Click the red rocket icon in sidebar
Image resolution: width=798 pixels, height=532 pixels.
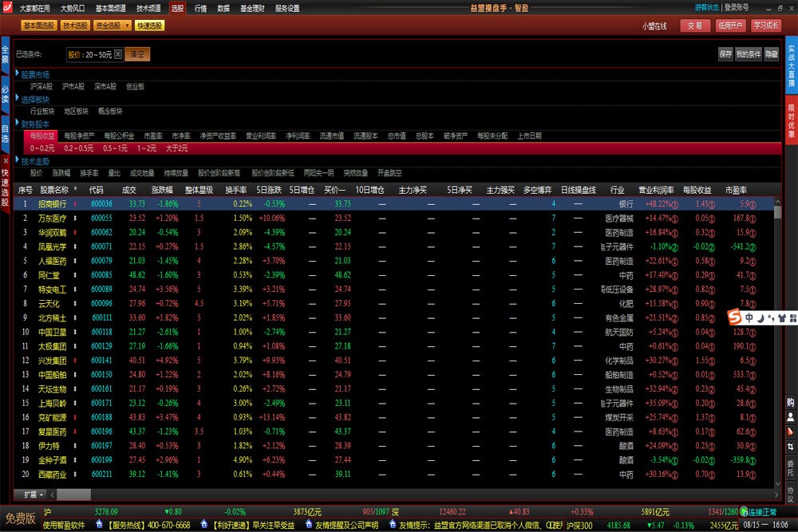pyautogui.click(x=790, y=432)
